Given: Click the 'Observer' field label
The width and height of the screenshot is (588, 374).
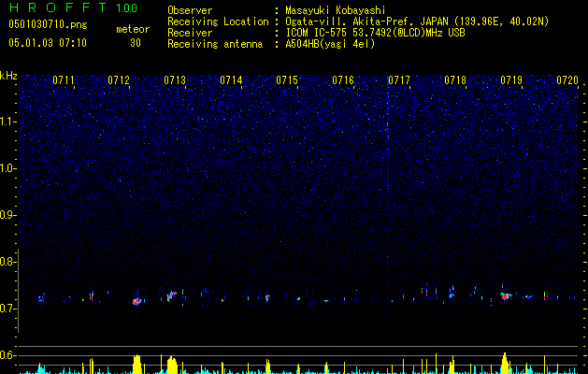Looking at the screenshot, I should [190, 10].
